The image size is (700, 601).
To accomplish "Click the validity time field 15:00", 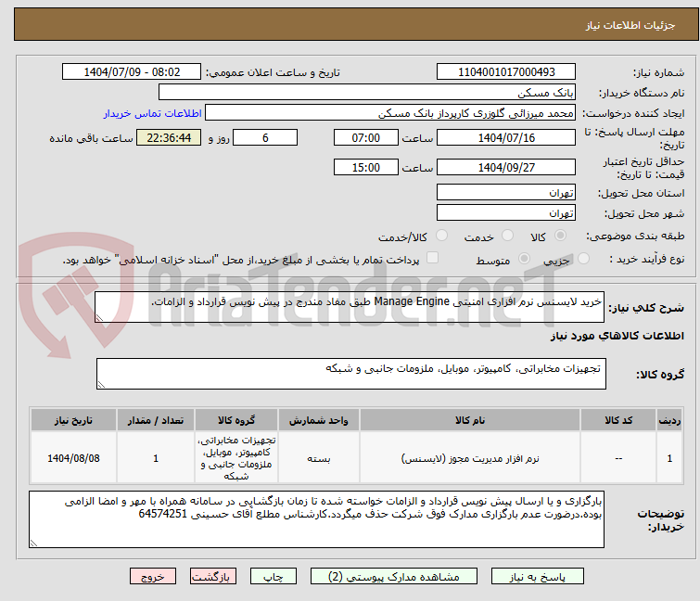I will coord(365,168).
